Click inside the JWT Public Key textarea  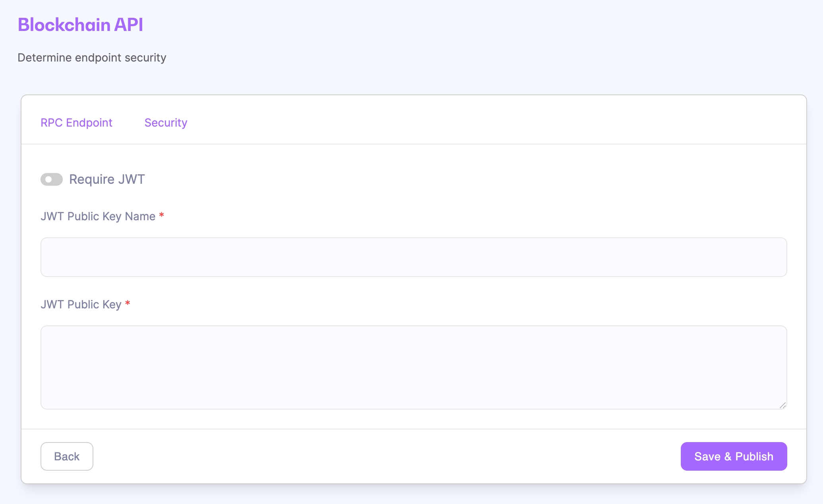pyautogui.click(x=413, y=367)
